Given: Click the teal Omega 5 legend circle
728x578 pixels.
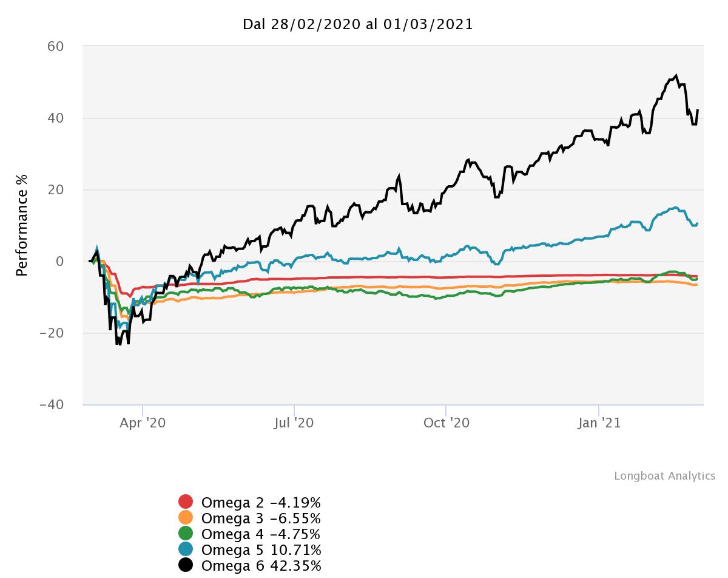Looking at the screenshot, I should tap(186, 549).
